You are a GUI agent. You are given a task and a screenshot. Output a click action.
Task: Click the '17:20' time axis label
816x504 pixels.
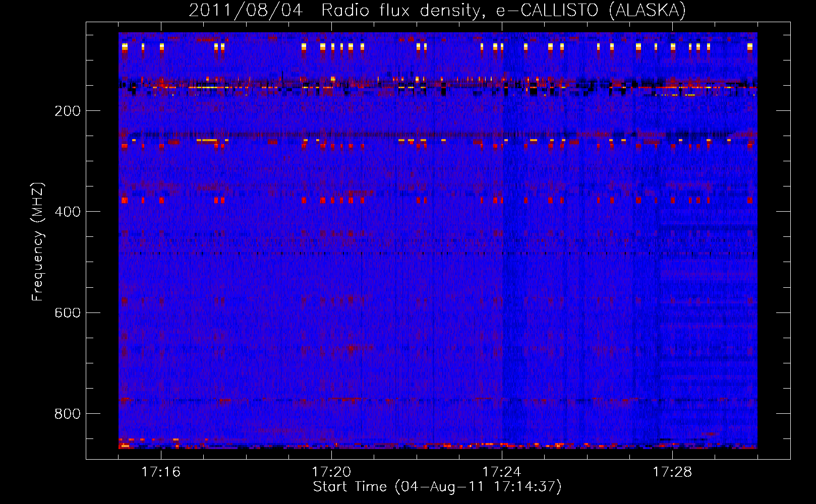331,472
